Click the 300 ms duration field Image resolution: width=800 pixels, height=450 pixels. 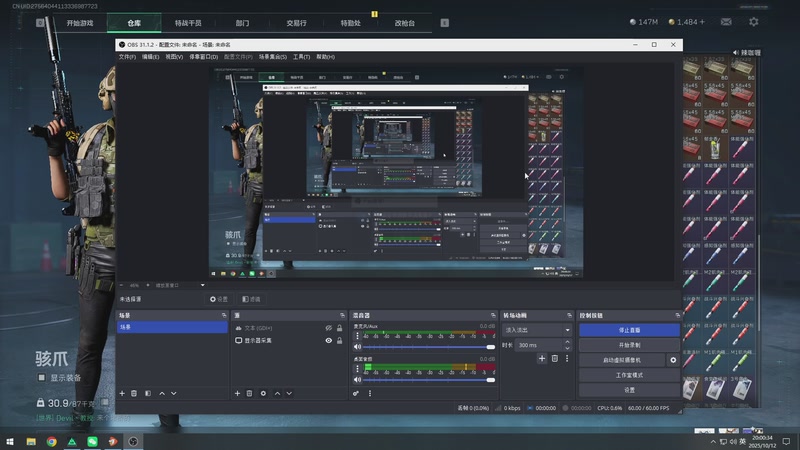tap(539, 345)
